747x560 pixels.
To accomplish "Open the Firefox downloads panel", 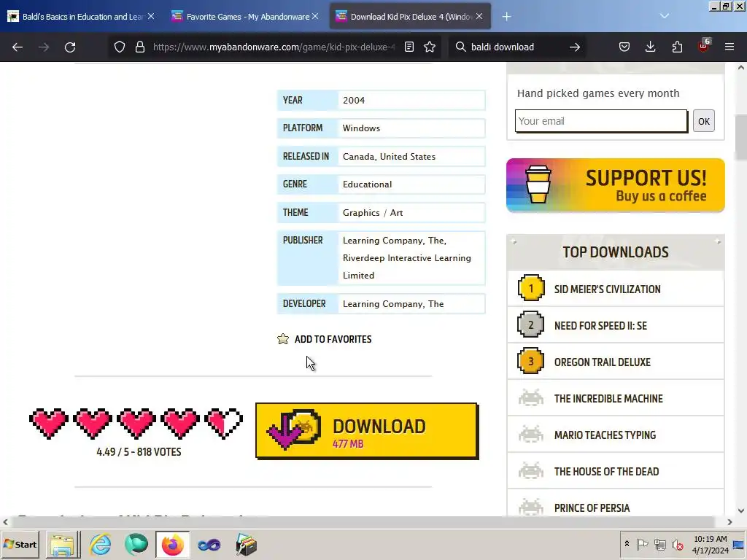I will 650,47.
